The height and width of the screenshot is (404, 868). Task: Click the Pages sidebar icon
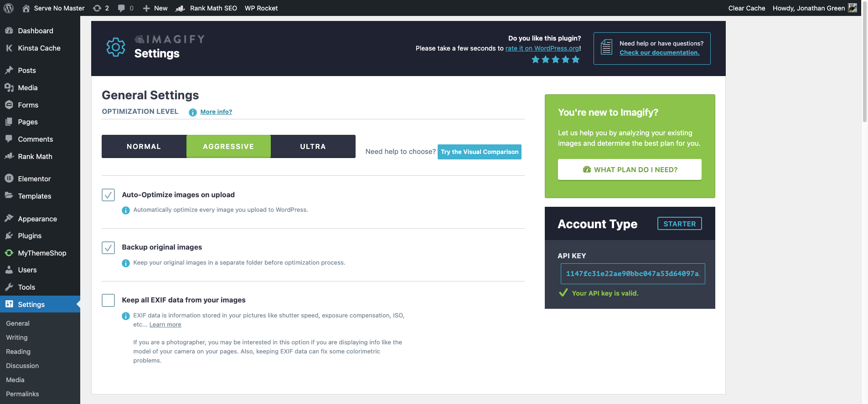(9, 122)
